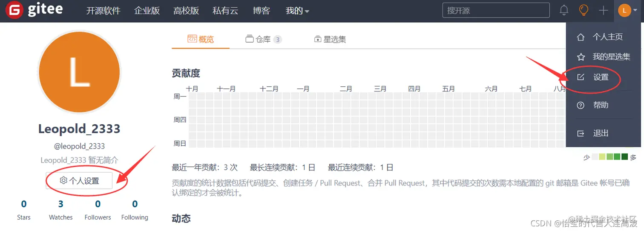Click the star icon beside 我的星选集
Screen dimensions: 644x231
tap(581, 57)
